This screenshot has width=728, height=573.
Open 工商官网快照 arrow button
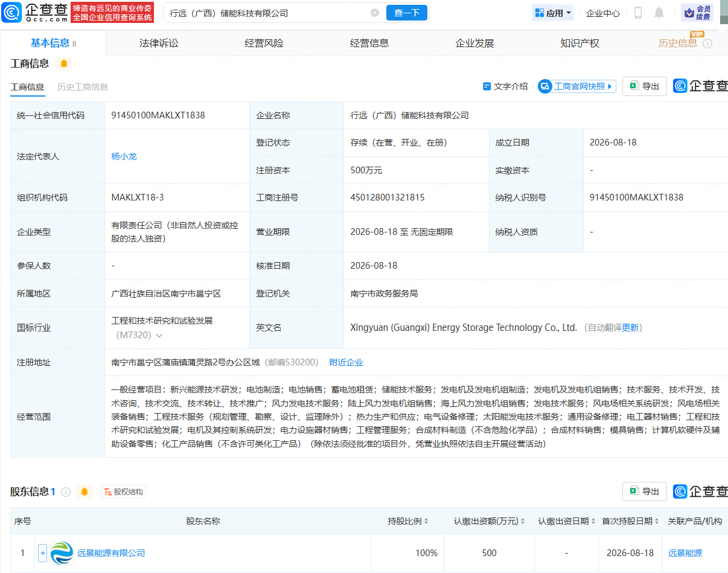(x=577, y=86)
